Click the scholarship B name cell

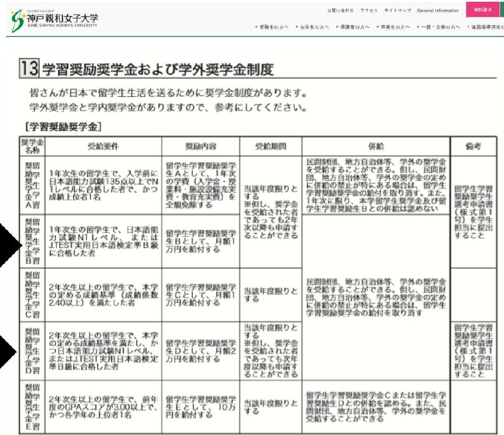32,241
